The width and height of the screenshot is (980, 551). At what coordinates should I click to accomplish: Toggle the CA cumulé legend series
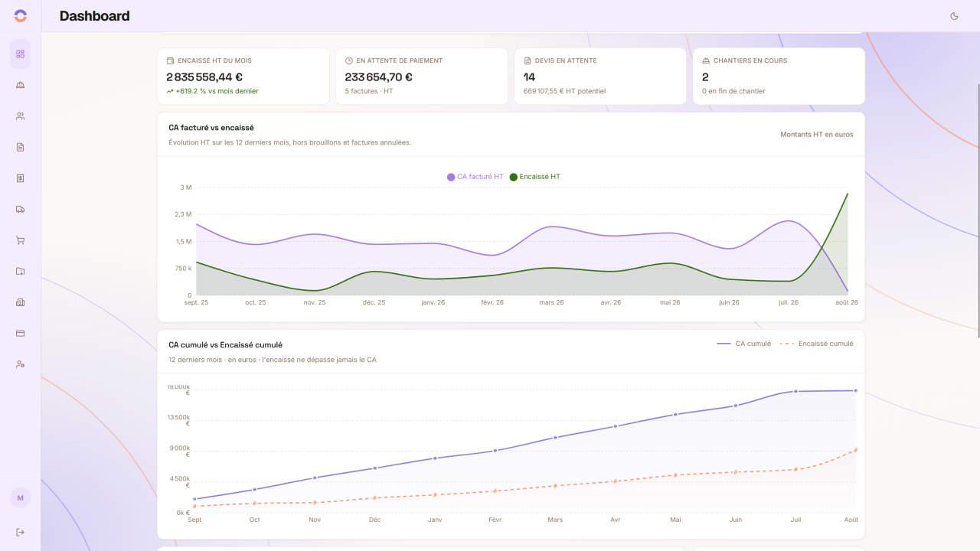point(744,344)
